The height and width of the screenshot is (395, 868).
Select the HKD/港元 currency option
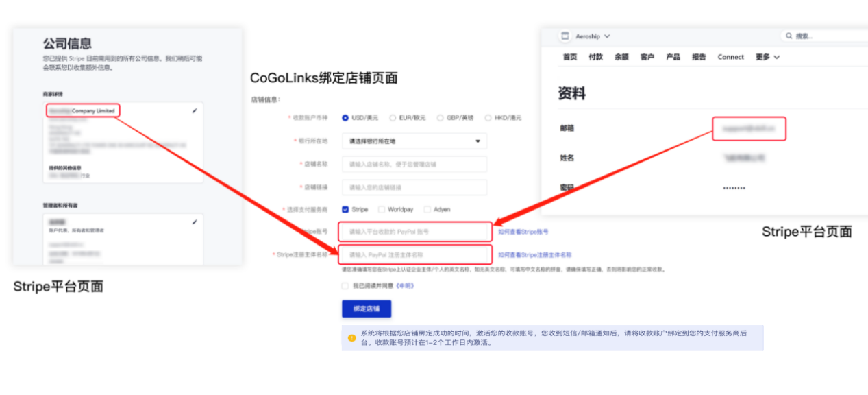click(488, 117)
